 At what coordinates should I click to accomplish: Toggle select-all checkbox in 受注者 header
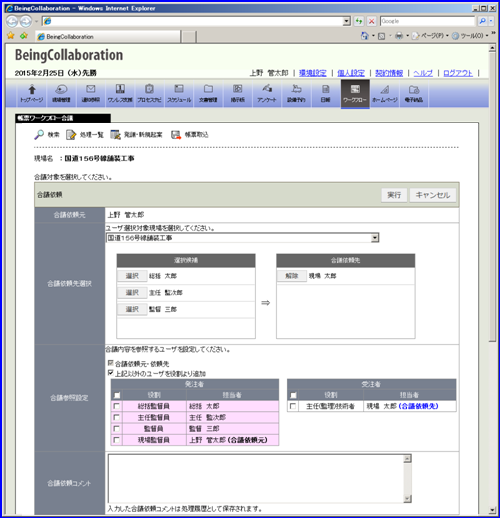293,395
